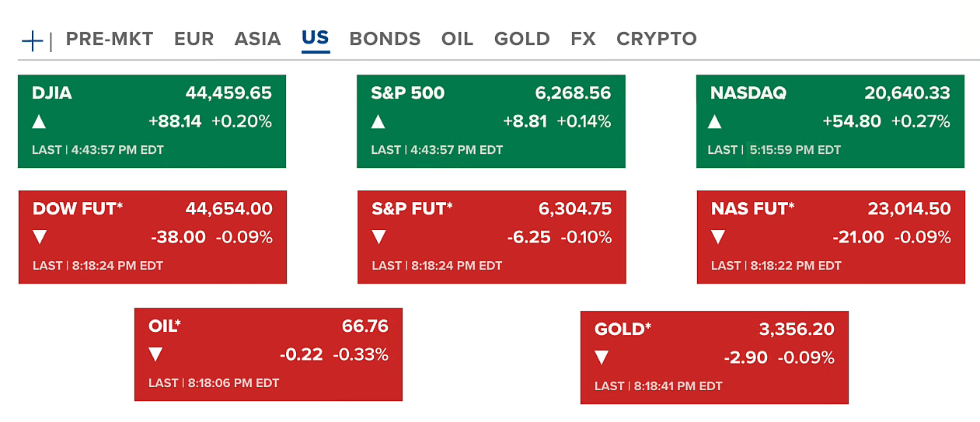The image size is (980, 422).
Task: Click the DJIA up arrow icon
Action: [39, 121]
